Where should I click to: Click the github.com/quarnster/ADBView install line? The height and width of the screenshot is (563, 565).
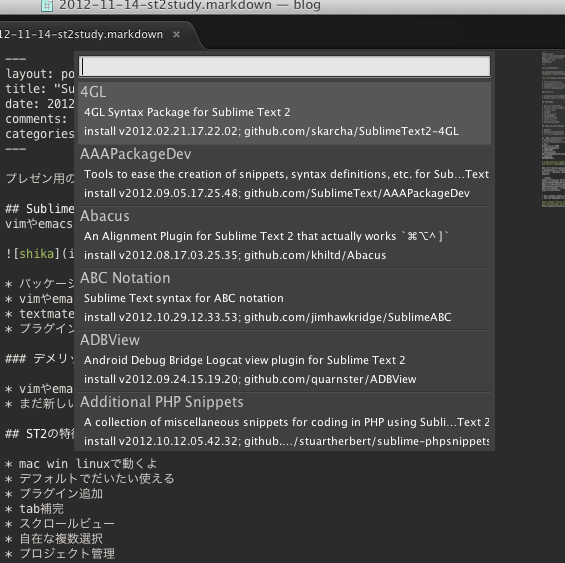click(250, 379)
